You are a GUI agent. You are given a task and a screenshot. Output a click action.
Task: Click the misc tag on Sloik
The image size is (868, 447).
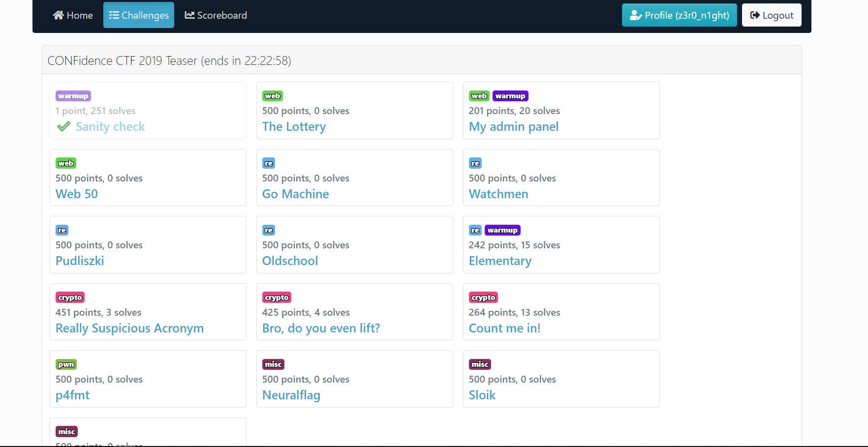(480, 364)
